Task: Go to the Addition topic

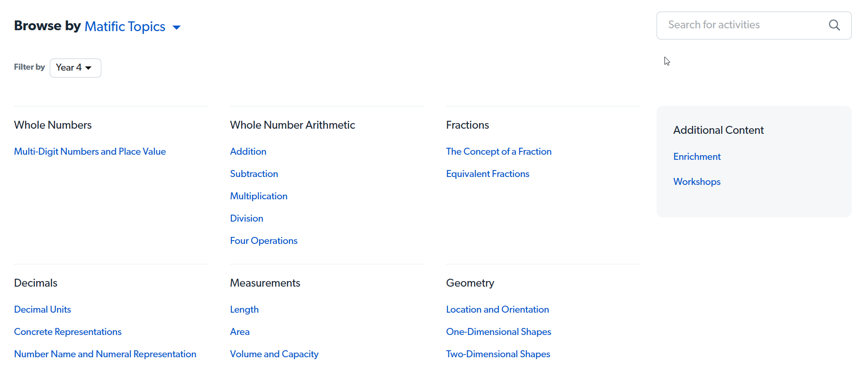Action: [248, 151]
